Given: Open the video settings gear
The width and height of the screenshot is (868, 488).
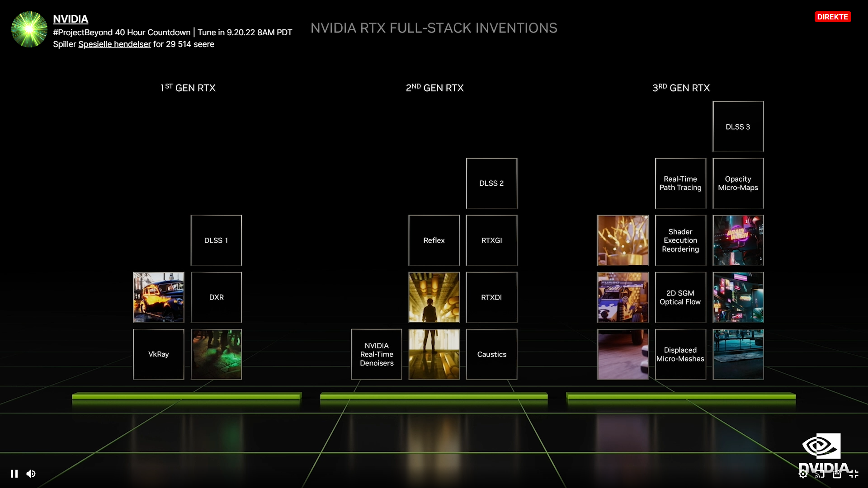Looking at the screenshot, I should 803,474.
